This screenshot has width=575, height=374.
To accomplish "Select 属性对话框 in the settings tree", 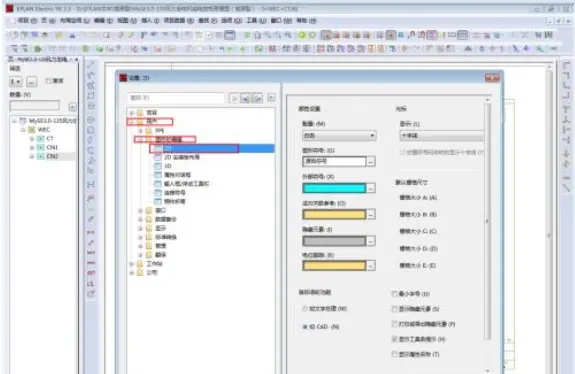I will pyautogui.click(x=177, y=175).
